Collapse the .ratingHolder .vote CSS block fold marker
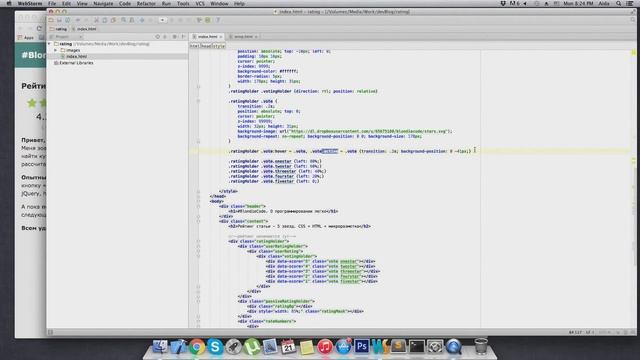The width and height of the screenshot is (640, 360). (198, 101)
